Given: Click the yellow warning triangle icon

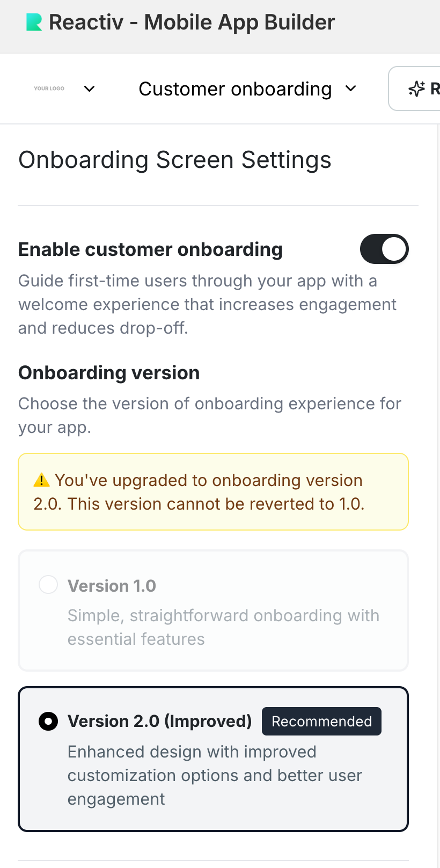Looking at the screenshot, I should pos(41,480).
